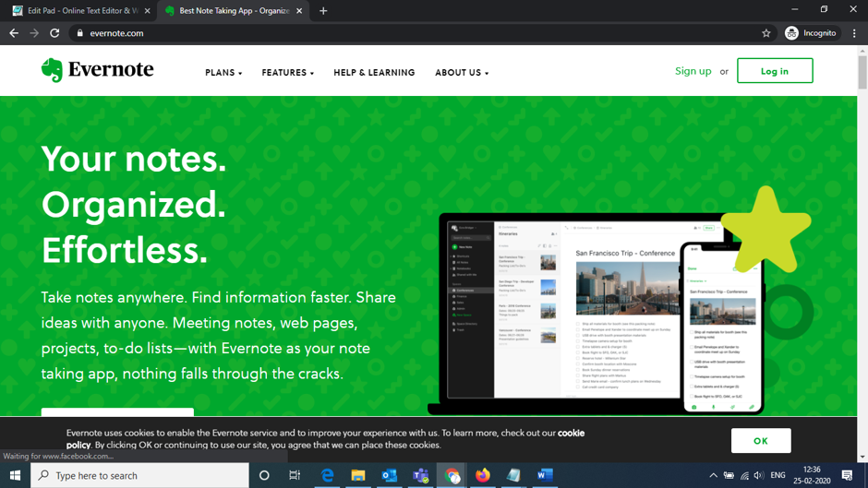View site info via the padlock icon
Screen dimensions: 868x488
[x=79, y=33]
